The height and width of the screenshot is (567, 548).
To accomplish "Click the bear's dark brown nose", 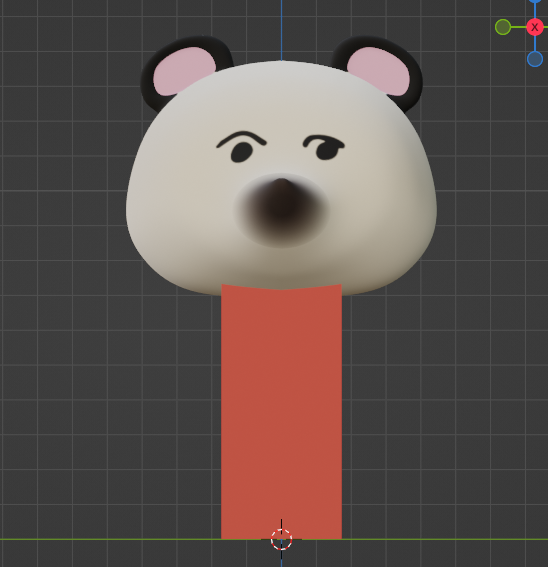I will click(x=281, y=210).
